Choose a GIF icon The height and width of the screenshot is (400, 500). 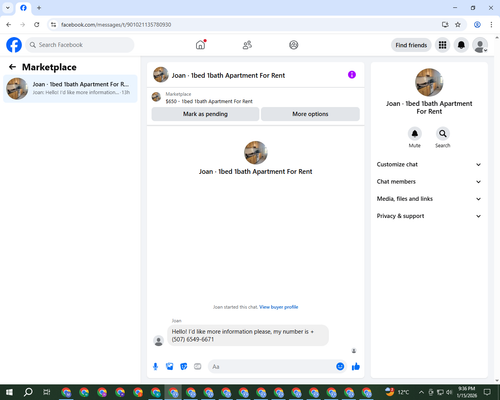[198, 367]
